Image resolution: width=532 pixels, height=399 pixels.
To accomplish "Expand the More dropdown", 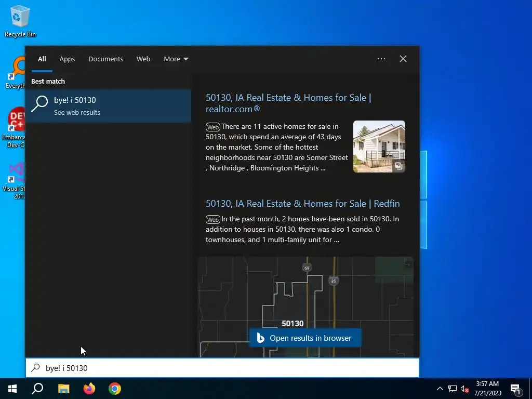I will pyautogui.click(x=176, y=59).
